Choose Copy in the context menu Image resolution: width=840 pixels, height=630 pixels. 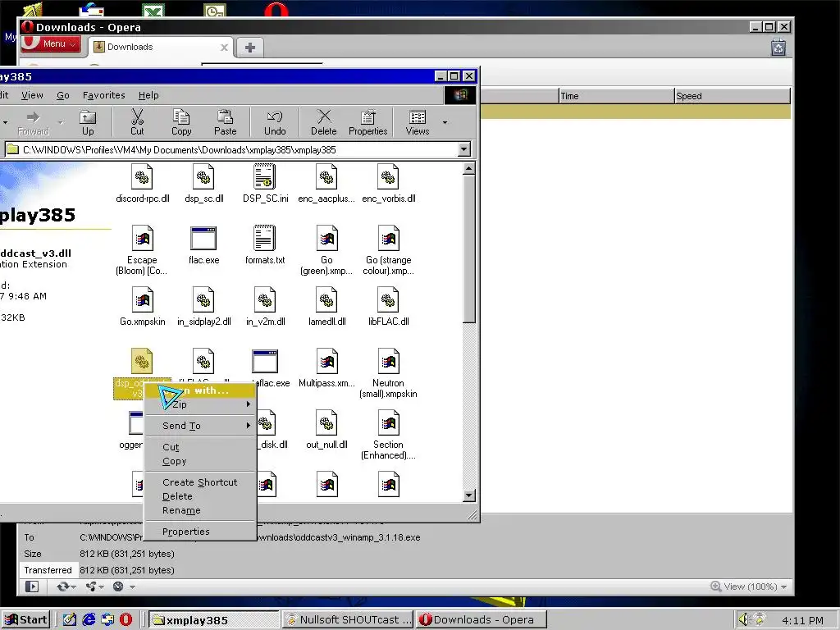coord(201,461)
